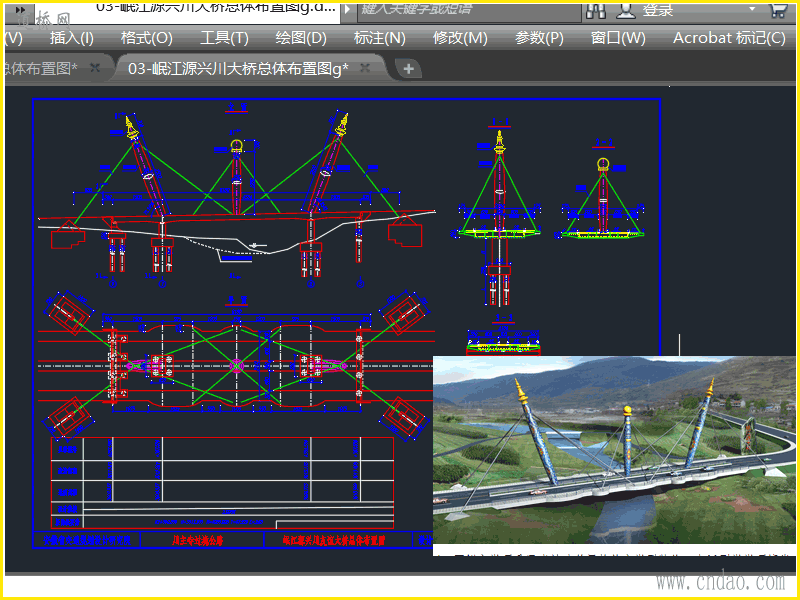Open the 绘图(D) menu
Image resolution: width=800 pixels, height=600 pixels.
[301, 38]
